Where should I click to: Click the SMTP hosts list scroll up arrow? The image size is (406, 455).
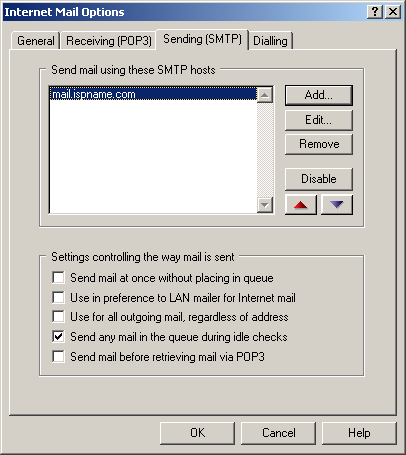265,95
